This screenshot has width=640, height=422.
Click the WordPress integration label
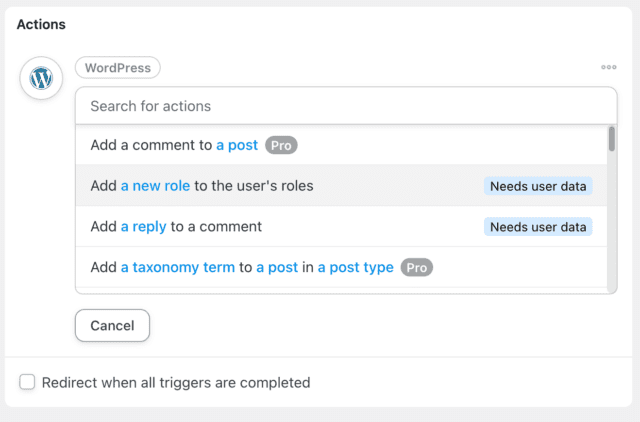(x=118, y=68)
